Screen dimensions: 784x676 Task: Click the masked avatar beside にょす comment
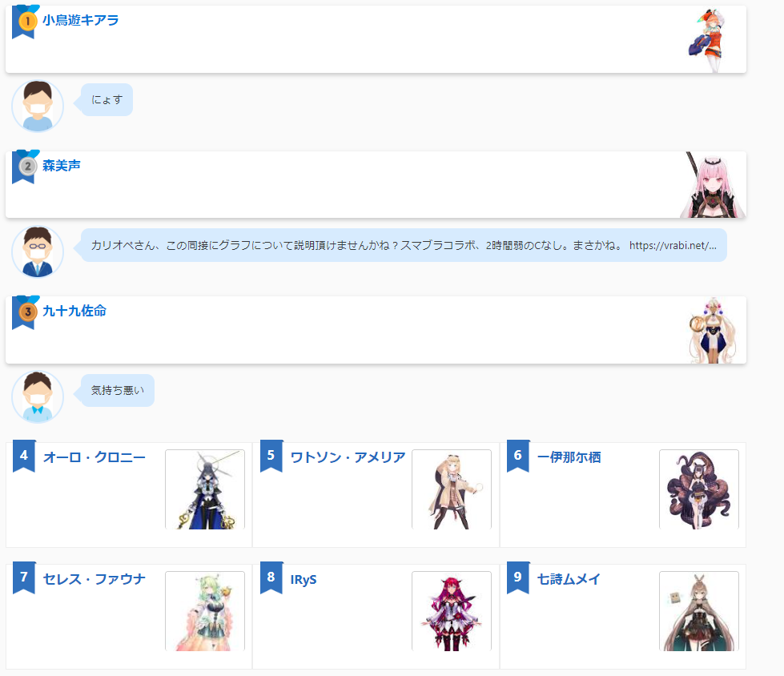click(x=38, y=106)
